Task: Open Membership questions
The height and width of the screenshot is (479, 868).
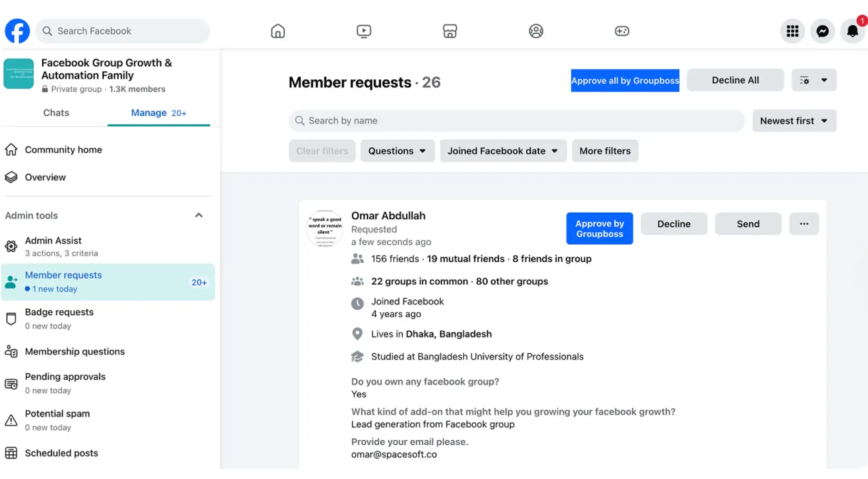Action: [107, 351]
